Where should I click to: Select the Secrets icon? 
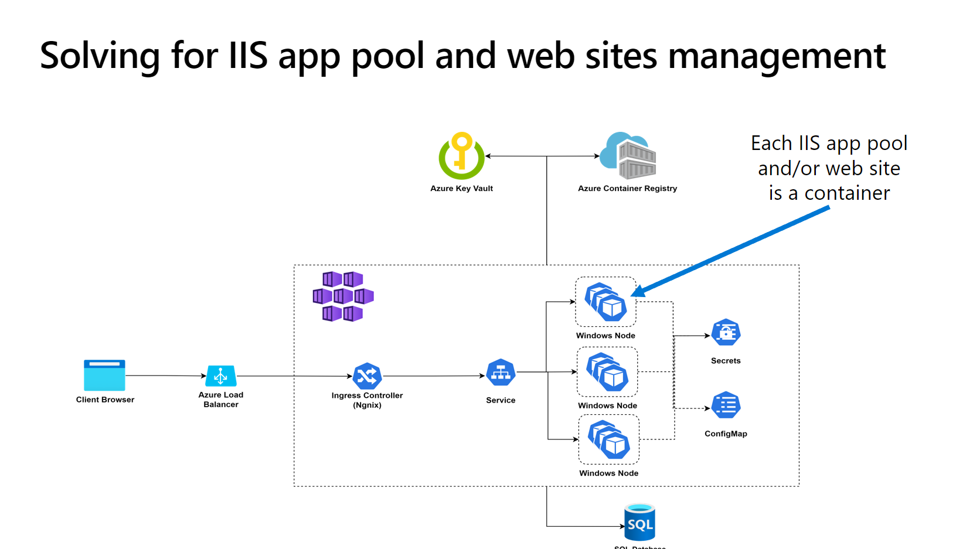726,333
